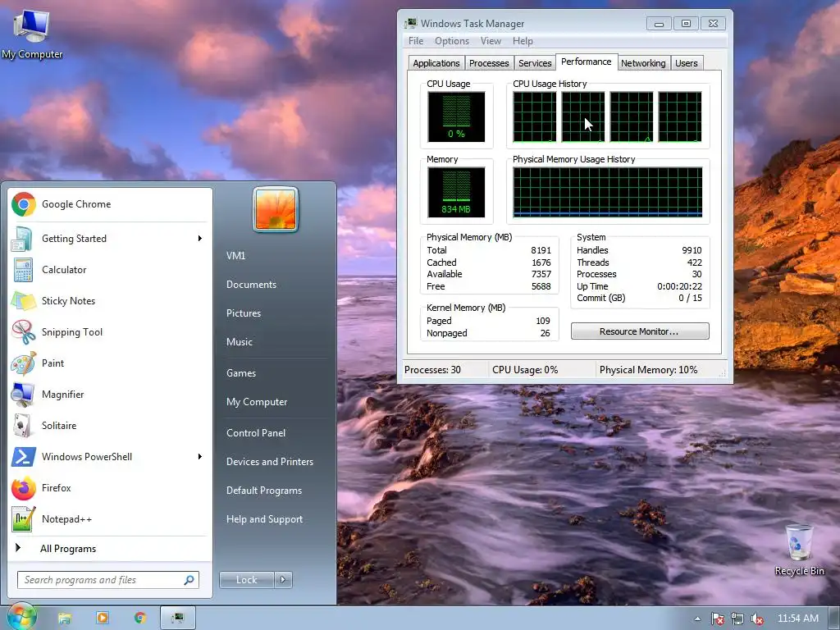840x630 pixels.
Task: Launch Windows PowerShell icon
Action: click(x=24, y=457)
